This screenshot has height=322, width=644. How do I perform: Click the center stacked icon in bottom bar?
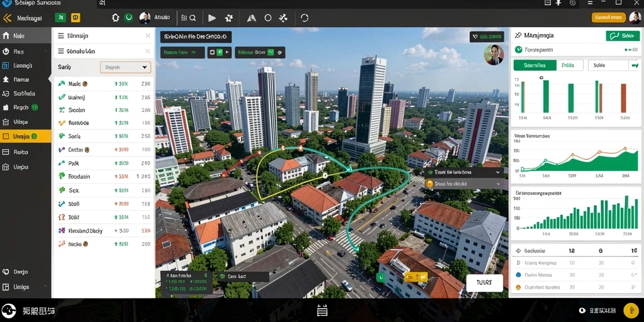[323, 311]
